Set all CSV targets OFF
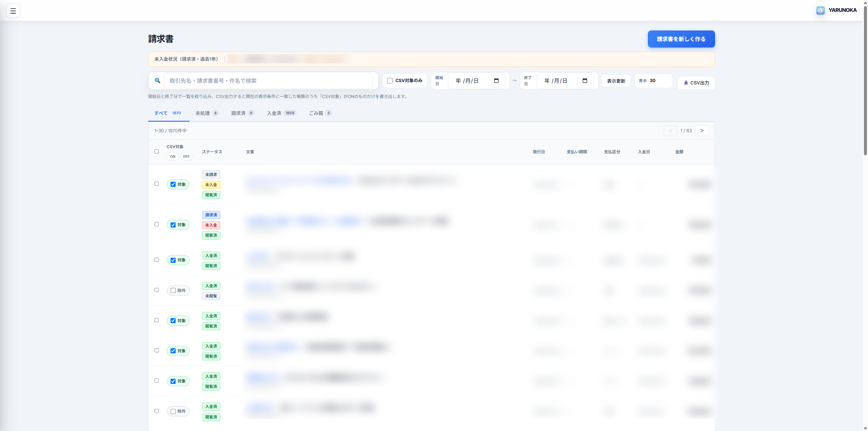868x431 pixels. 186,156
